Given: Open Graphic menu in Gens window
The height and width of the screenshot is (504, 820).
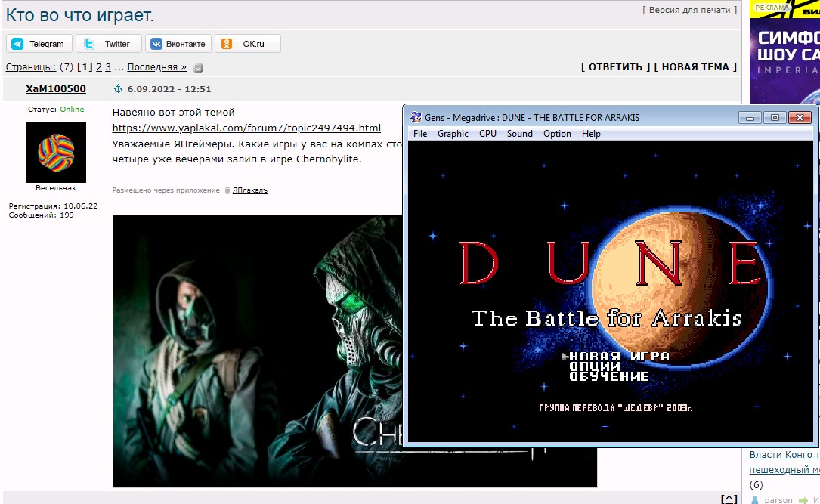Looking at the screenshot, I should [x=453, y=133].
